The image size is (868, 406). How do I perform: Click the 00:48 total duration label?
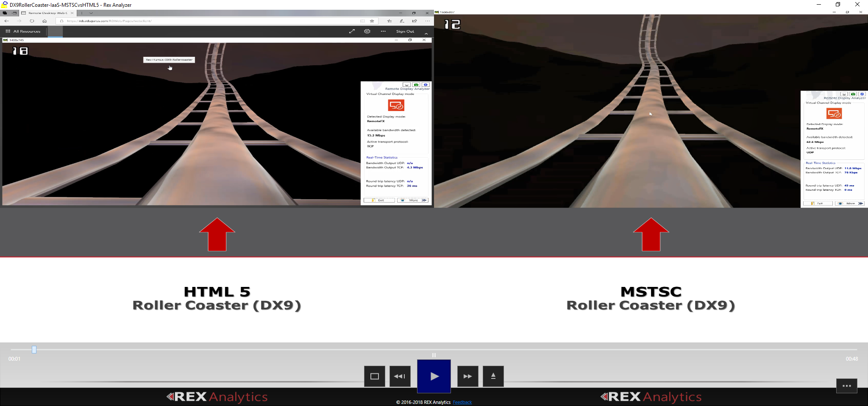click(852, 359)
